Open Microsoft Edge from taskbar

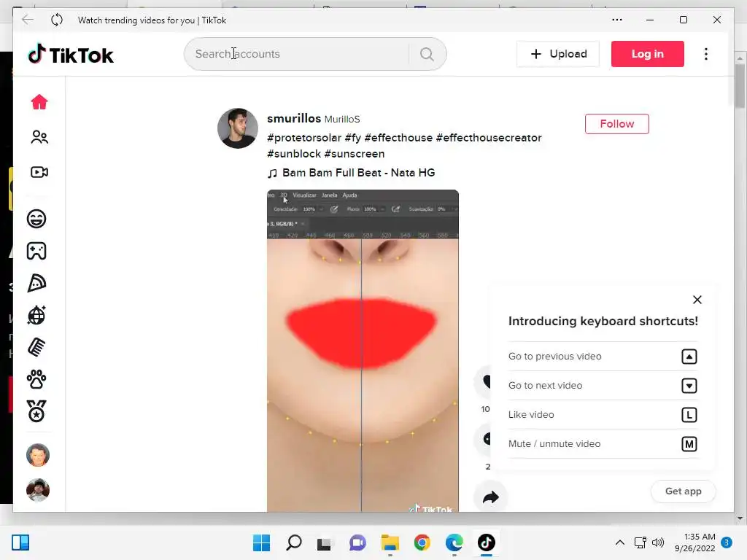point(454,542)
